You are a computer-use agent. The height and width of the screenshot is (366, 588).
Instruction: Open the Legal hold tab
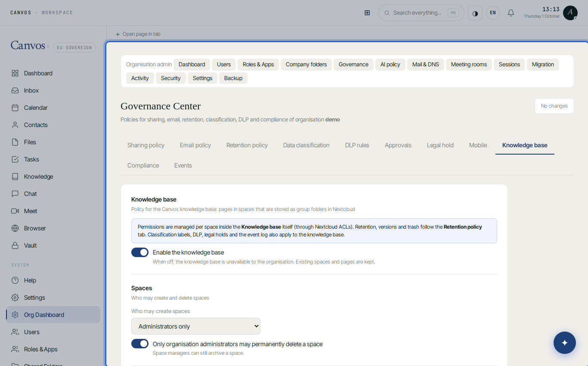440,145
